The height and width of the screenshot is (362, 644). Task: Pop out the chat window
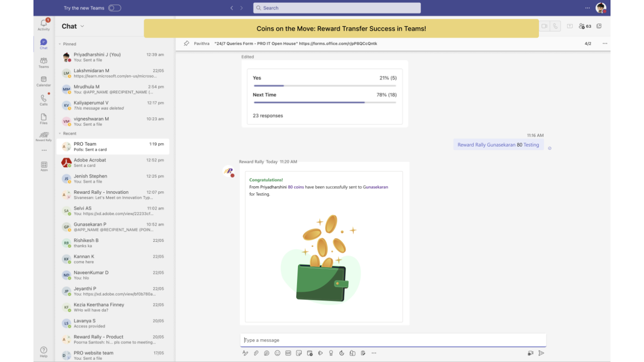599,26
